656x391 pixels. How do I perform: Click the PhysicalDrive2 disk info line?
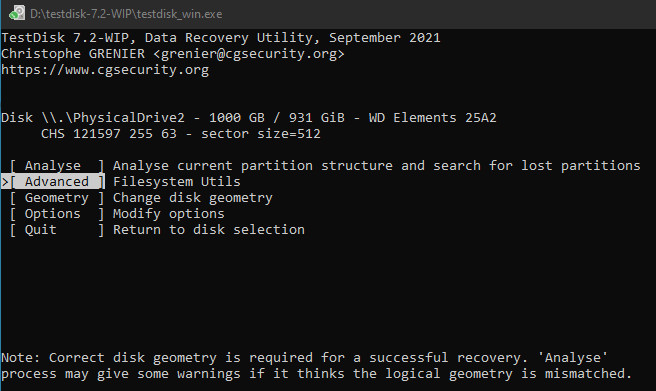point(249,118)
